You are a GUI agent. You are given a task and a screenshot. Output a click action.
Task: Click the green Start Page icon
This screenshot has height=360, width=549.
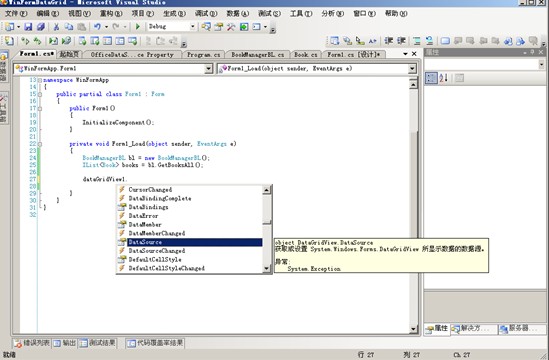(x=244, y=27)
